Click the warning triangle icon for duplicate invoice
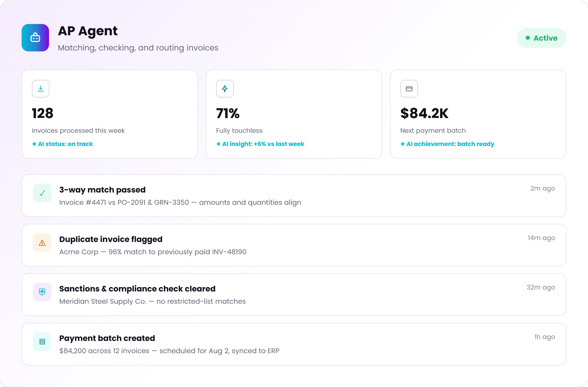This screenshot has height=387, width=588. click(x=42, y=242)
